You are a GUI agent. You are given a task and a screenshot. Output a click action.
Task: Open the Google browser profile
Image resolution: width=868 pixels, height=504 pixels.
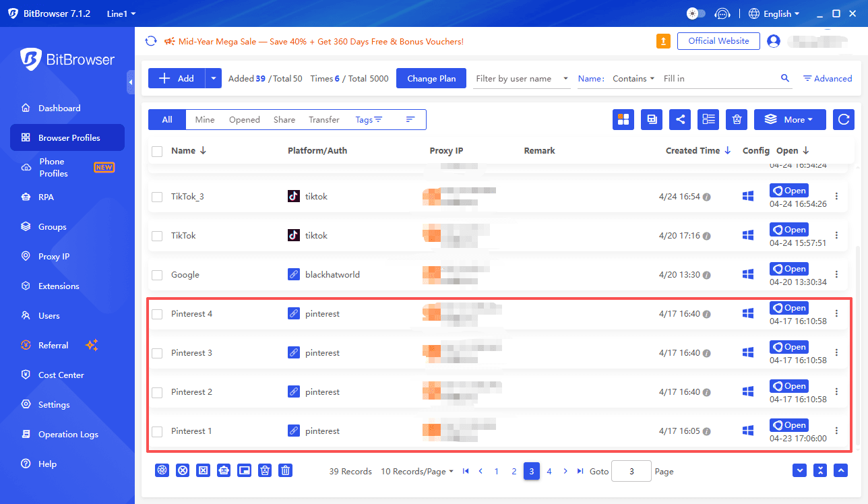click(789, 269)
